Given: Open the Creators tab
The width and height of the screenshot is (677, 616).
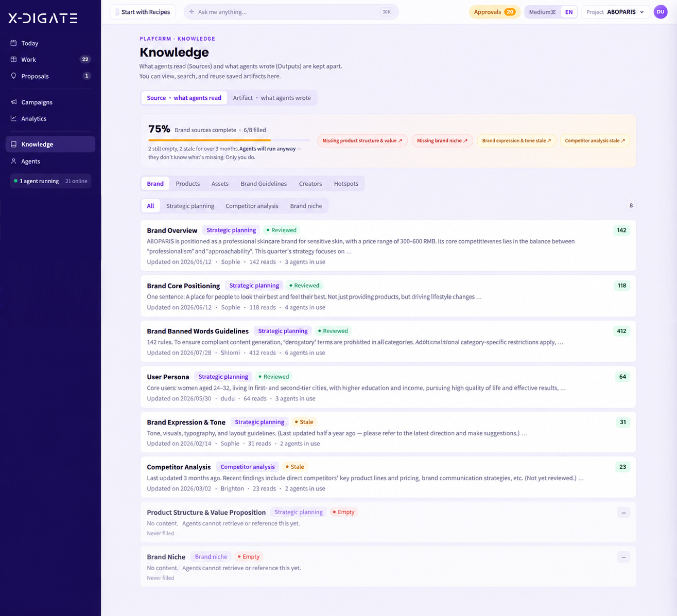Looking at the screenshot, I should tap(310, 184).
